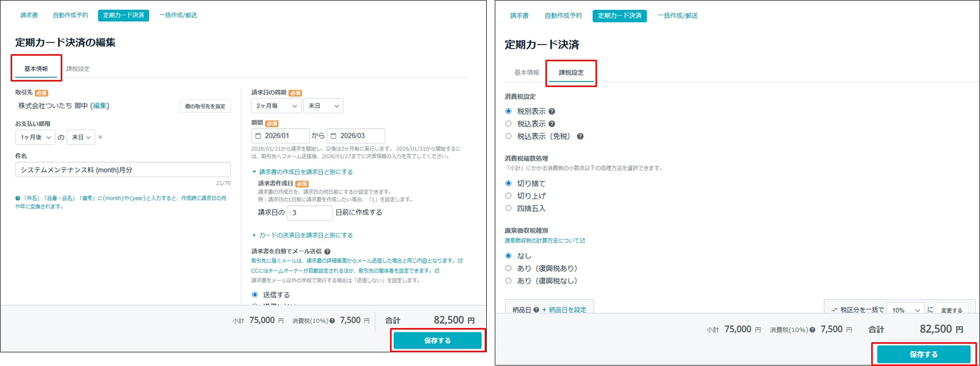Click calendar icon in 2026/03 end date field
This screenshot has width=980, height=366.
point(333,136)
